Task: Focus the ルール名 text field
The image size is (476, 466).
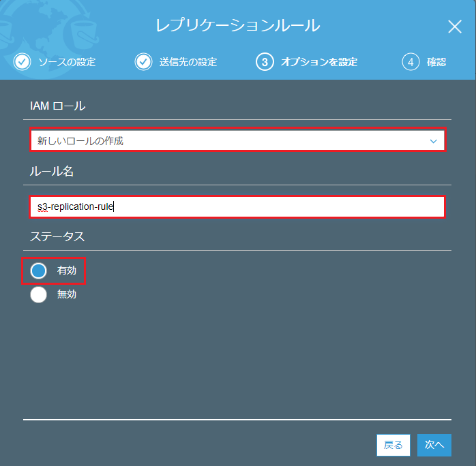Action: [x=238, y=207]
